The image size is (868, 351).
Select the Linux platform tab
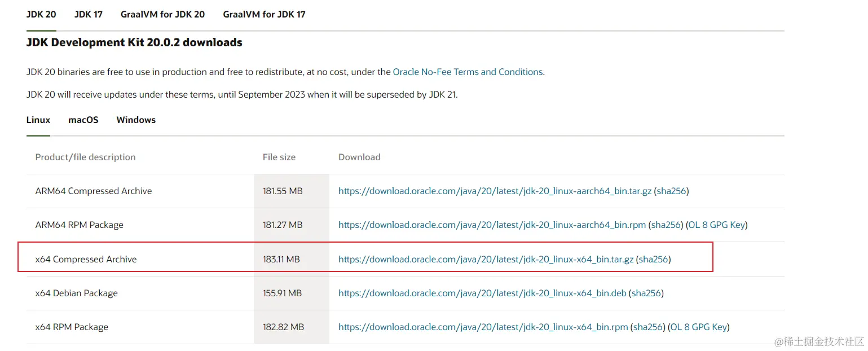pyautogui.click(x=38, y=120)
